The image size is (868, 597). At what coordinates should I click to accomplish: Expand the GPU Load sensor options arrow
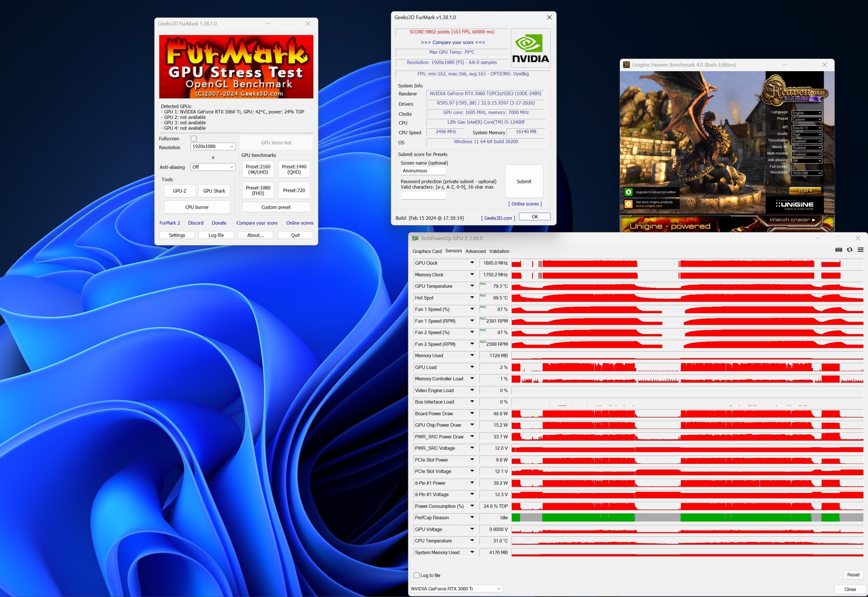point(472,367)
